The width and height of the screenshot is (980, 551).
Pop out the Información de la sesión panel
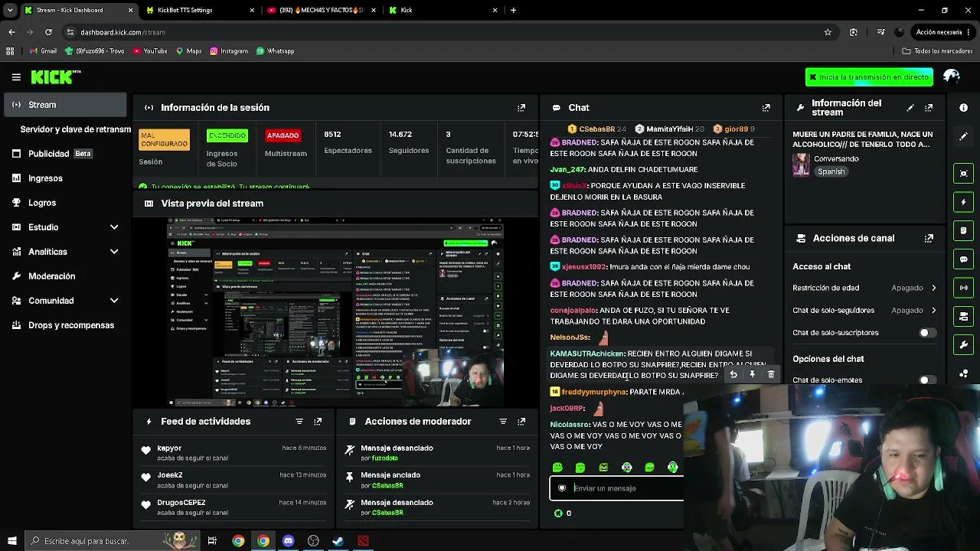[x=521, y=108]
